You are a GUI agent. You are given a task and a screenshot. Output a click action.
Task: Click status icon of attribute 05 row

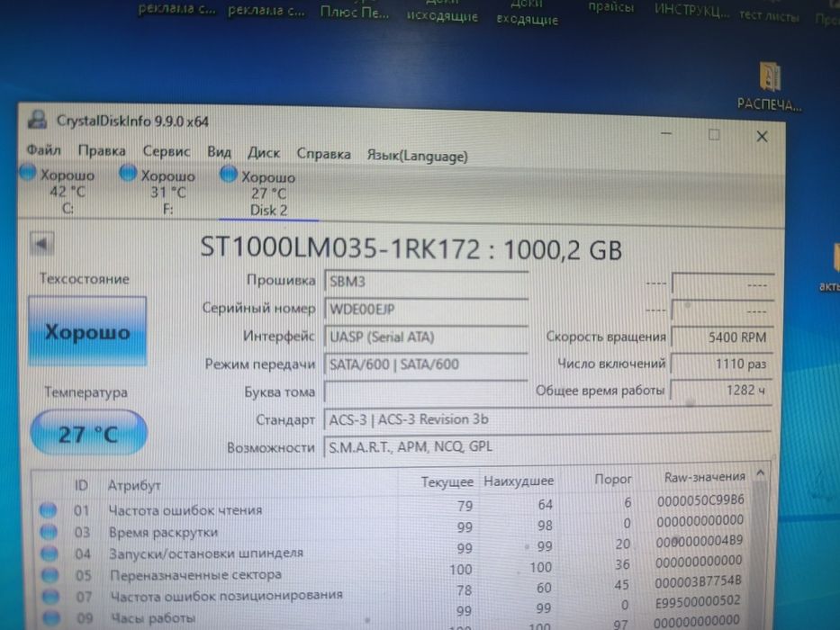pyautogui.click(x=50, y=575)
